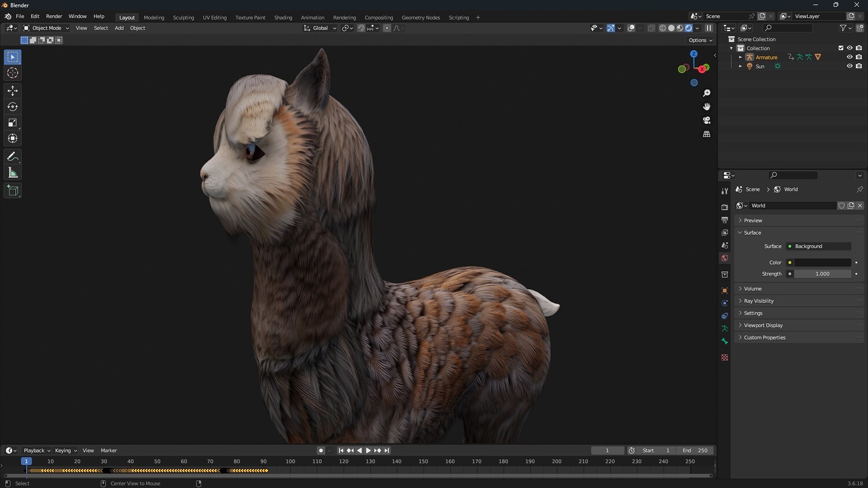Image resolution: width=868 pixels, height=488 pixels.
Task: Hide the Armature in the viewport
Action: 849,57
